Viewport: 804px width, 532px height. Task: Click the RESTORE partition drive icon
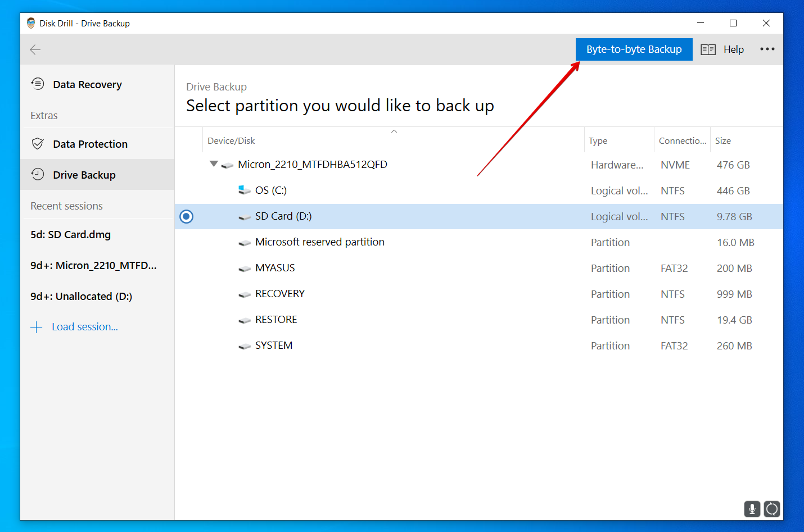(x=245, y=320)
